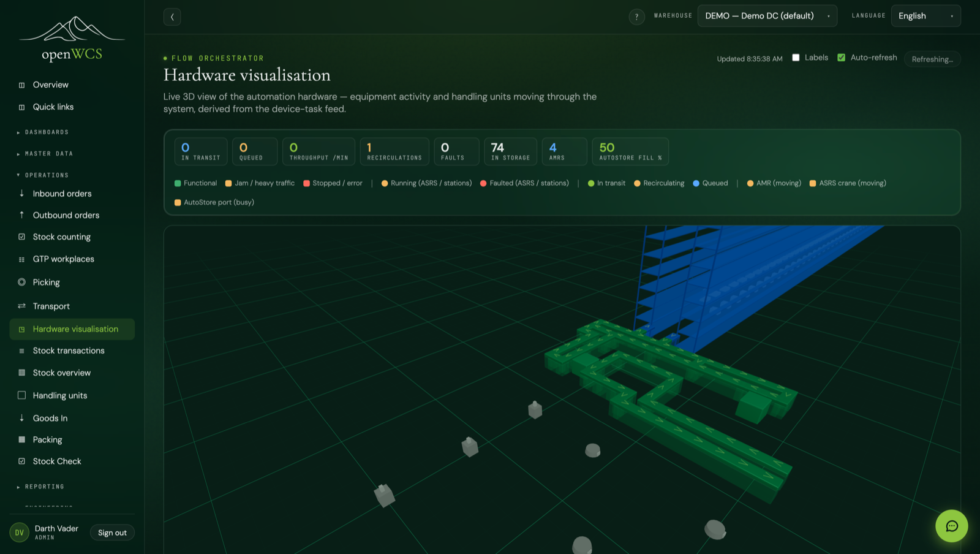The height and width of the screenshot is (554, 980).
Task: Click the red Stopped / error legend swatch
Action: coord(306,183)
